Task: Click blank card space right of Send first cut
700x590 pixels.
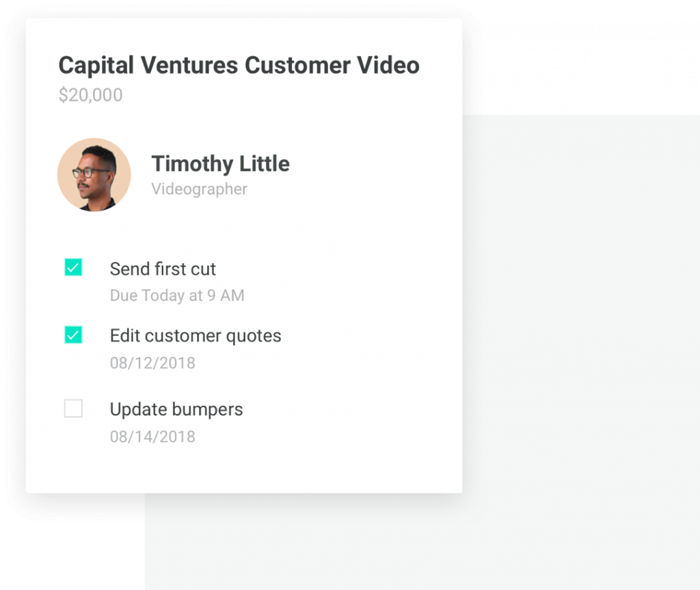Action: [342, 269]
